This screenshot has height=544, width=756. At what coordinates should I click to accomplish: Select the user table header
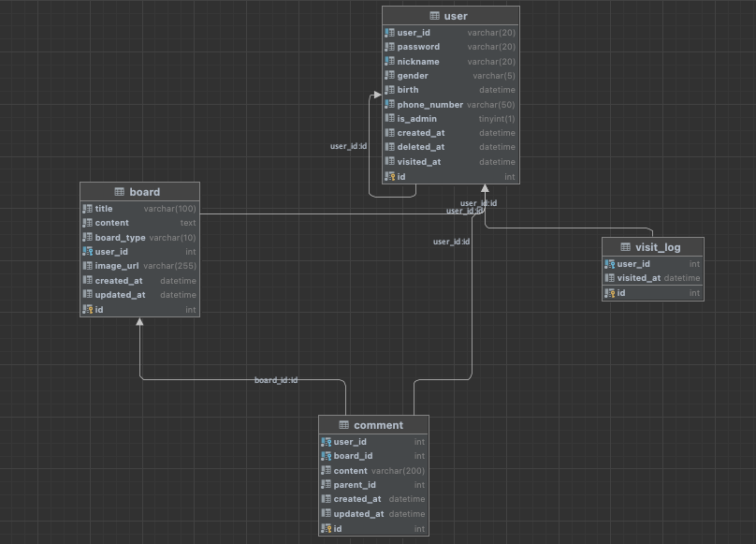tap(451, 16)
